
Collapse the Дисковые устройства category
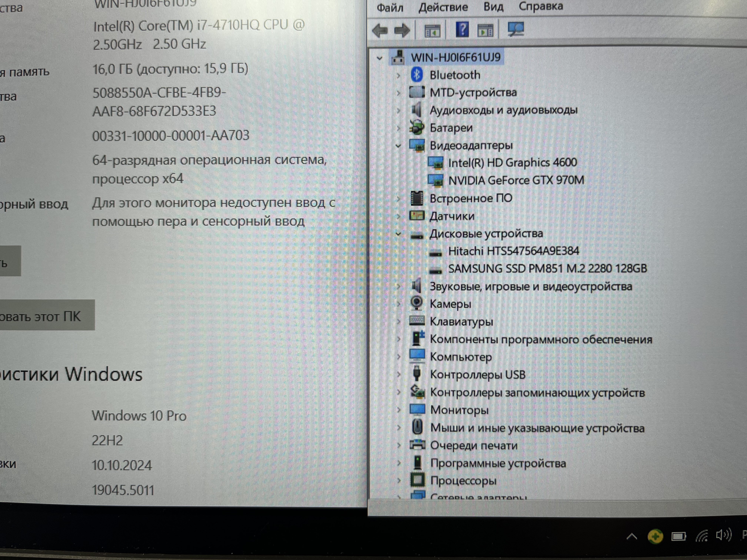pos(399,234)
